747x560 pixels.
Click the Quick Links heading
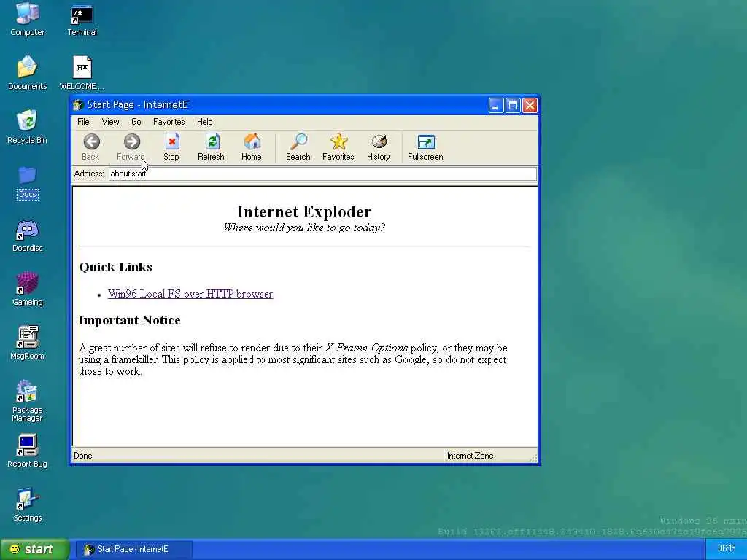coord(116,267)
